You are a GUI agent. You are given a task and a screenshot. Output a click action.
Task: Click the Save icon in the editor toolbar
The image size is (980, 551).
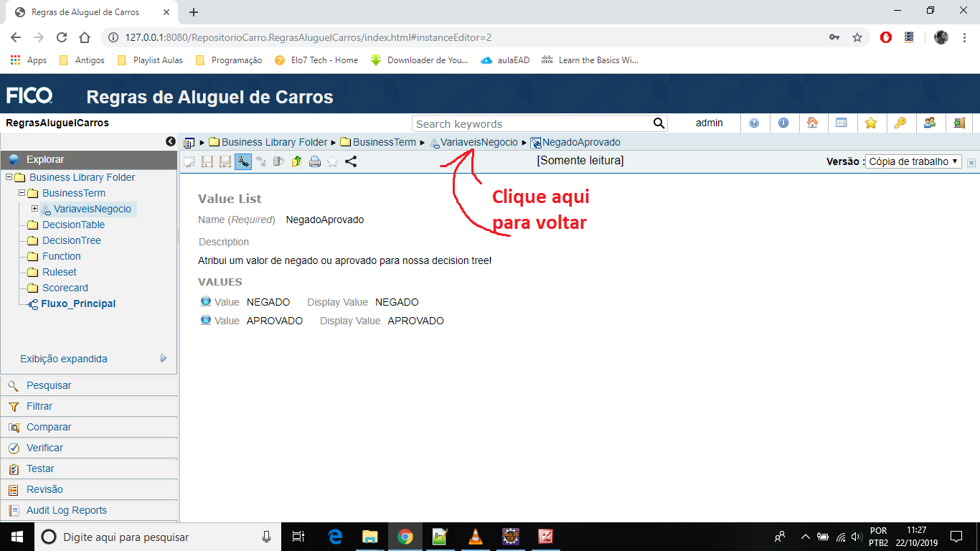(x=207, y=161)
